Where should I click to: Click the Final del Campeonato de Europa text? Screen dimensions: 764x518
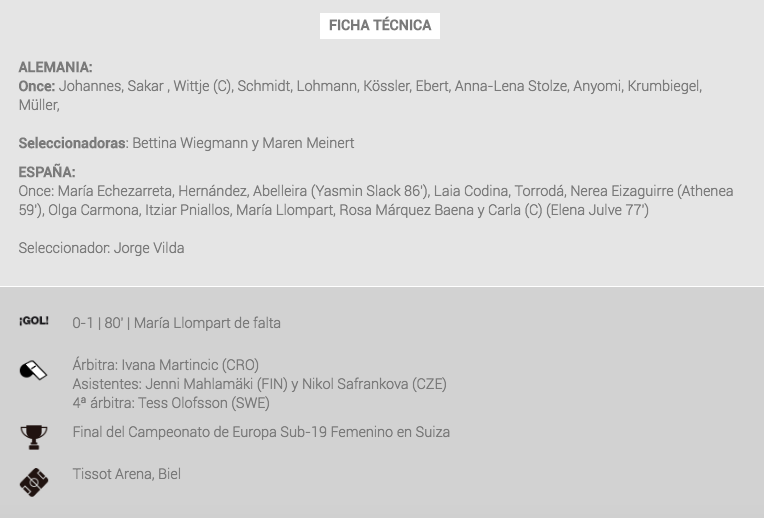261,432
